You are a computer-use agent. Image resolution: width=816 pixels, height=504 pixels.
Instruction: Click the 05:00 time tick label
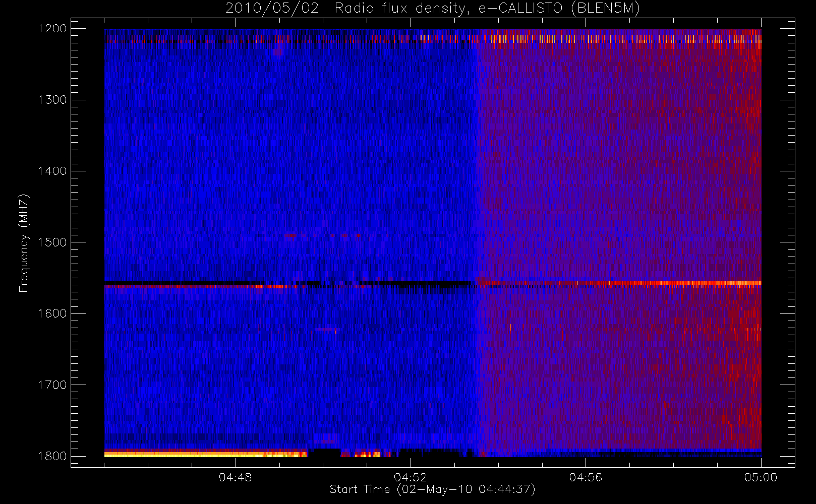coord(761,477)
